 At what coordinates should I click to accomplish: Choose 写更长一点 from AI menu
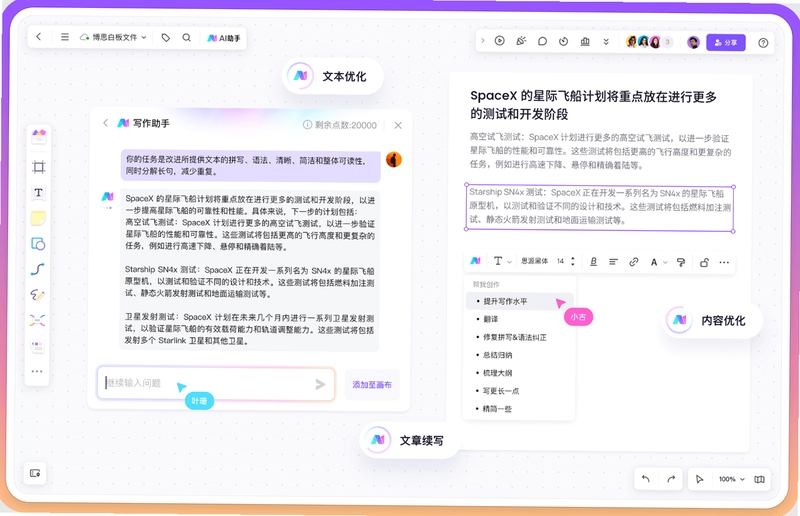[x=519, y=390]
